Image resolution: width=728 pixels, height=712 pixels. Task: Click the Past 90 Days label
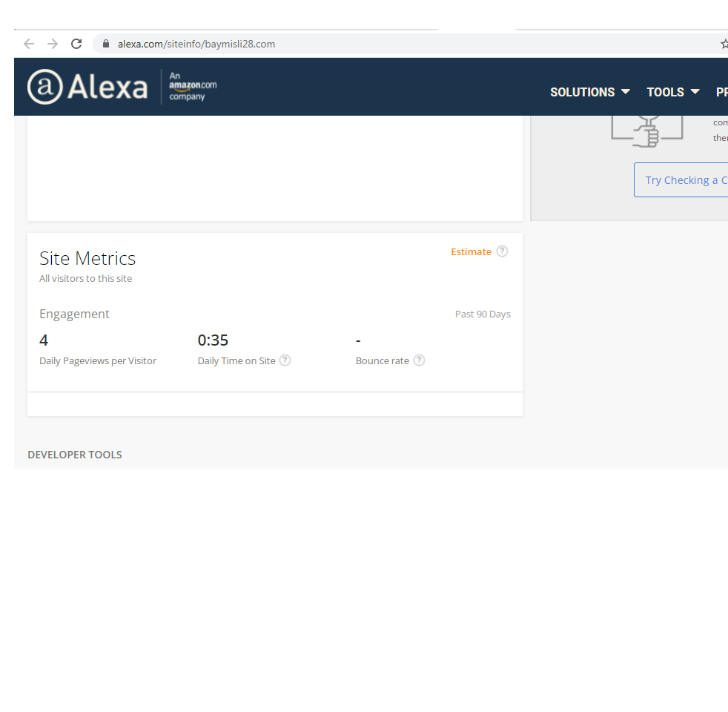[x=483, y=314]
